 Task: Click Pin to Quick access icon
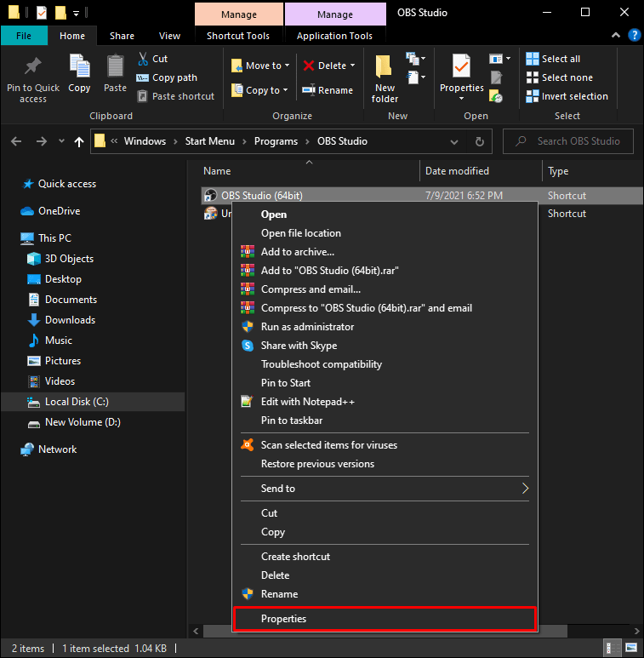tap(33, 66)
